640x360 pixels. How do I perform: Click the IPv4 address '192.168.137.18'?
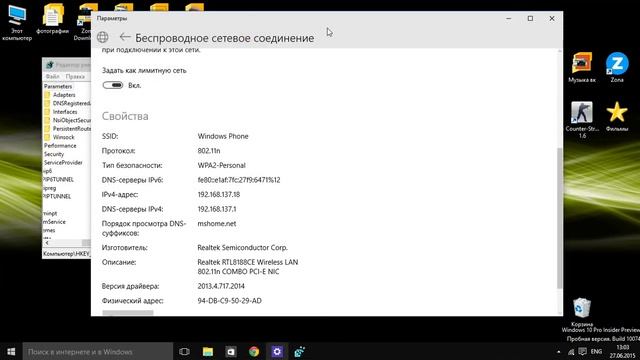219,195
